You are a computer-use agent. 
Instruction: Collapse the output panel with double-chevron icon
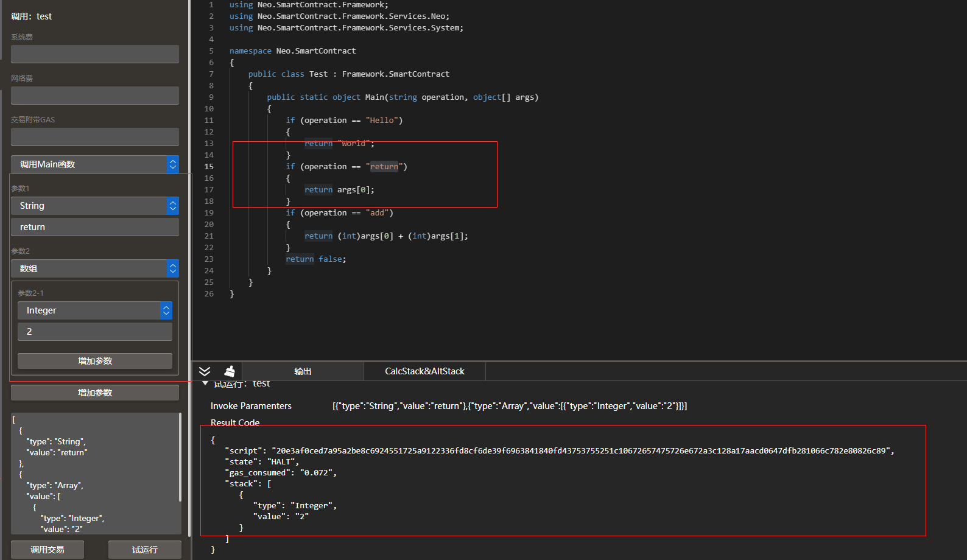click(x=205, y=371)
